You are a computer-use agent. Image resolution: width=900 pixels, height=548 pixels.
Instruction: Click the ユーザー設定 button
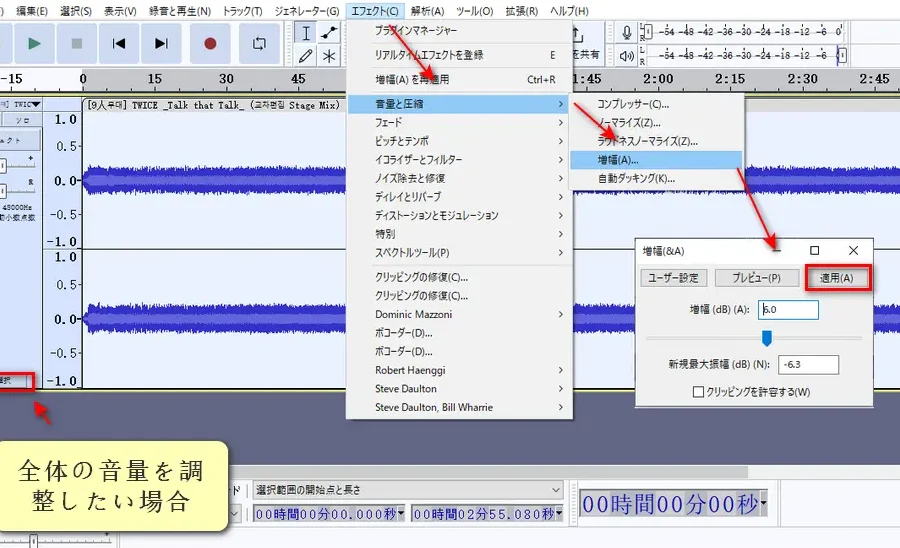tap(673, 278)
